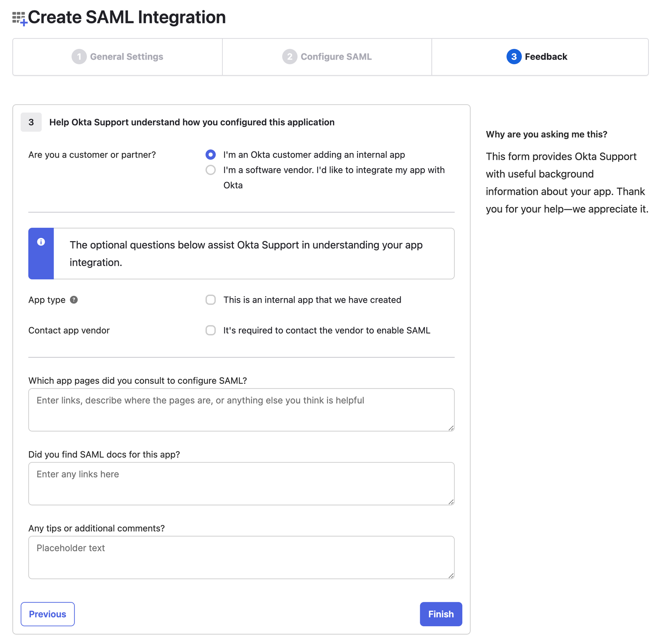Click the 'Why are you asking me this?' heading
The image size is (658, 644).
click(x=546, y=134)
